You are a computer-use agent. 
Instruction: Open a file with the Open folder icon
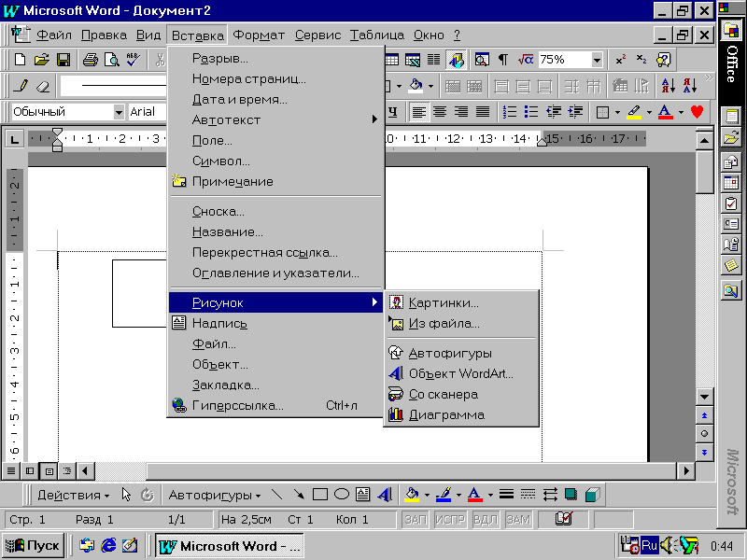pos(42,60)
